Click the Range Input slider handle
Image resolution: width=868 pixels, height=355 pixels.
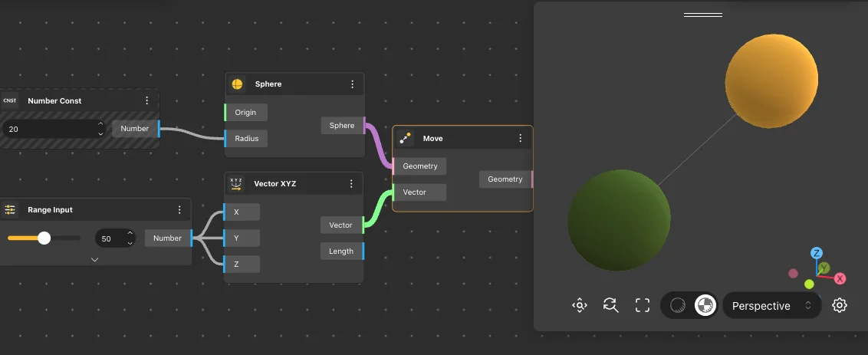(44, 238)
